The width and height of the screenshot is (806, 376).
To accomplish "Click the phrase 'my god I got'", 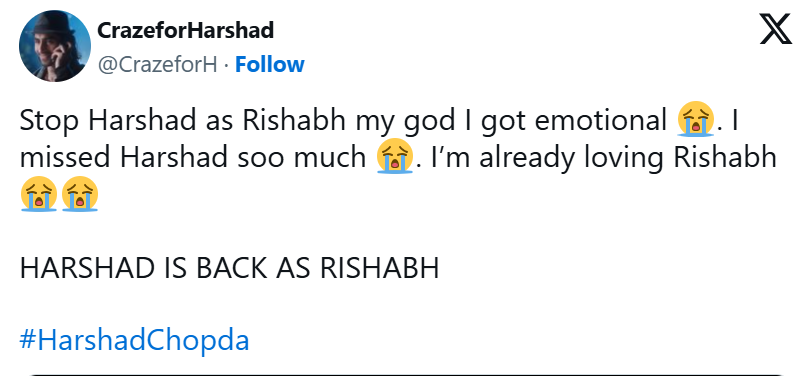I will coord(441,122).
